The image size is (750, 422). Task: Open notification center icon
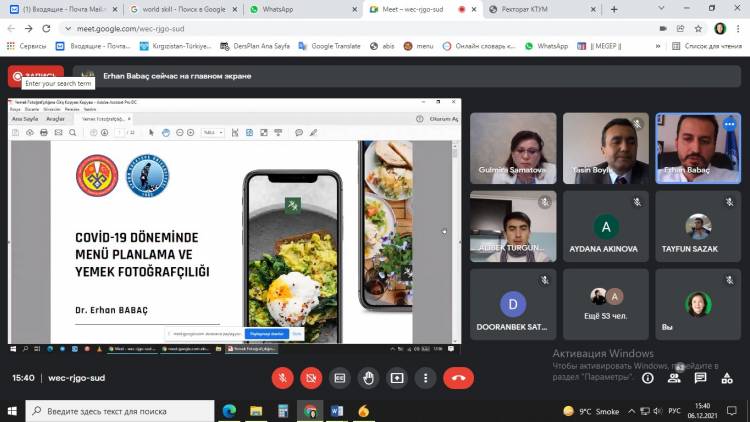732,411
